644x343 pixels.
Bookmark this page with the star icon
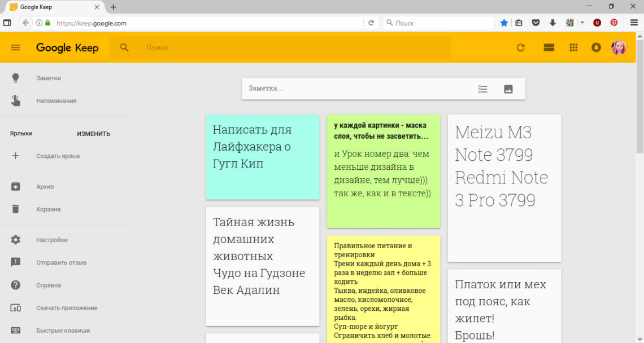pyautogui.click(x=504, y=23)
